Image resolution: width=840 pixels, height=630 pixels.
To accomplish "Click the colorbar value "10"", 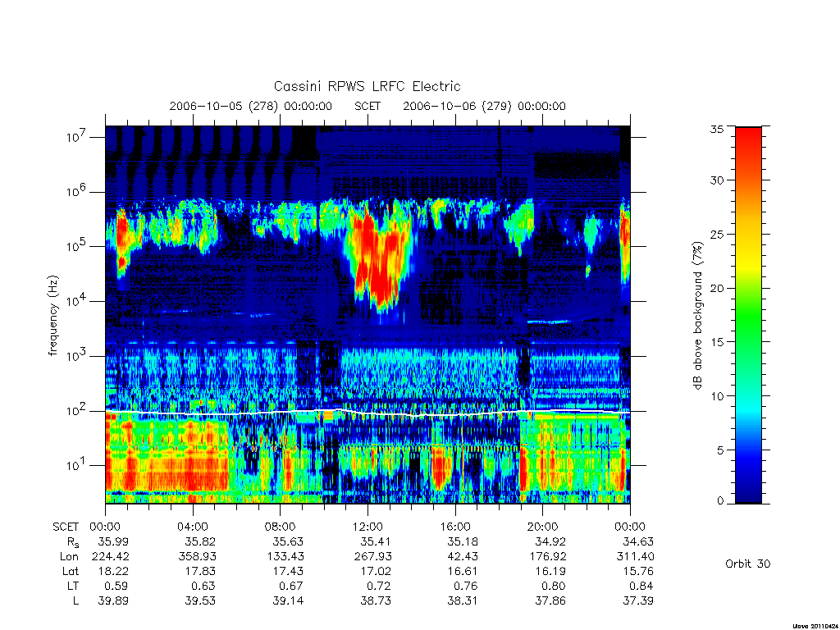I will 716,396.
